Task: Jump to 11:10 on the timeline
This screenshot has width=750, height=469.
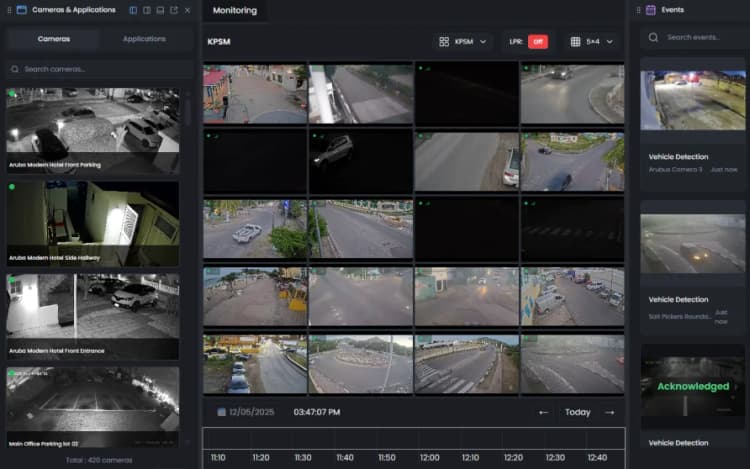Action: click(x=218, y=458)
